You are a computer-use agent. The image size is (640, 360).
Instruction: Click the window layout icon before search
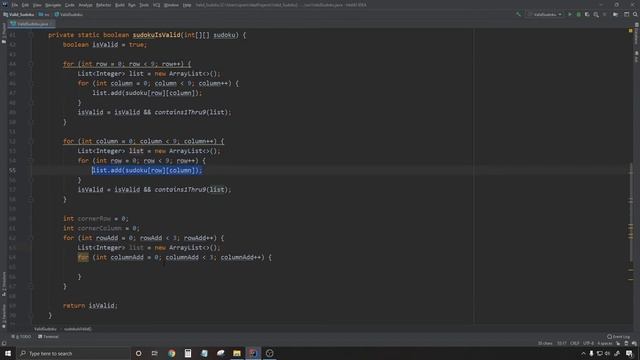(x=627, y=15)
